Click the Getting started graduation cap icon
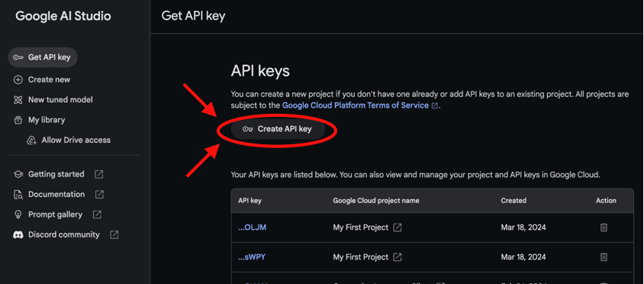Viewport: 644px width, 284px height. (x=18, y=174)
